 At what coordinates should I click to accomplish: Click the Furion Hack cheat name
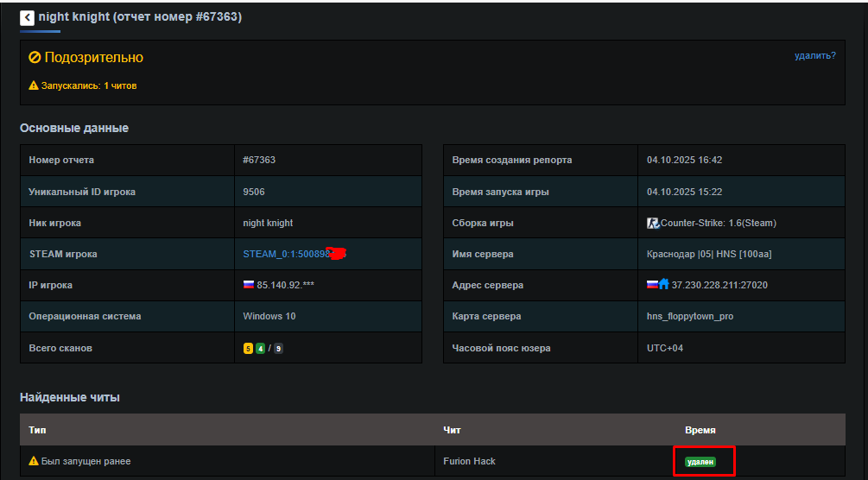pyautogui.click(x=469, y=461)
